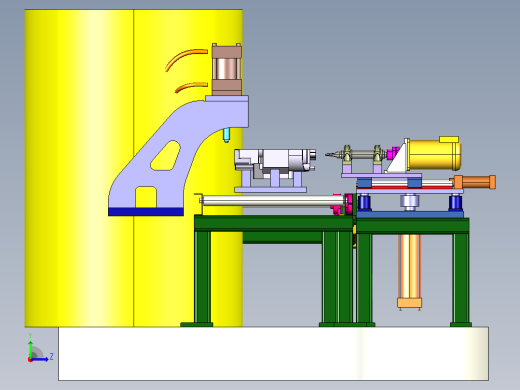
Task: Select the white triangular motor bracket
Action: pyautogui.click(x=396, y=157)
